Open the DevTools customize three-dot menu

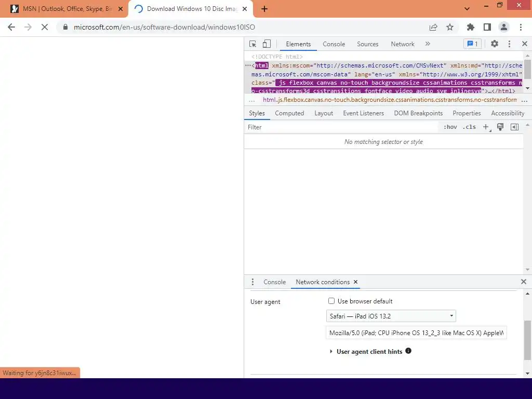pos(509,44)
